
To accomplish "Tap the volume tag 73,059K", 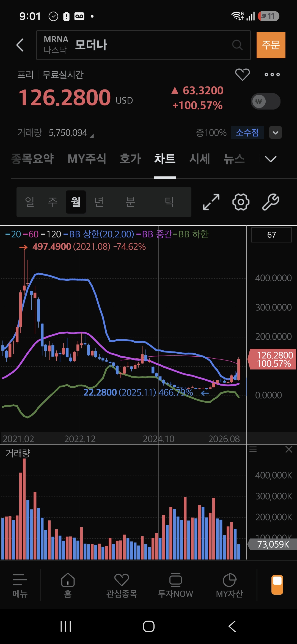I will pos(272,544).
